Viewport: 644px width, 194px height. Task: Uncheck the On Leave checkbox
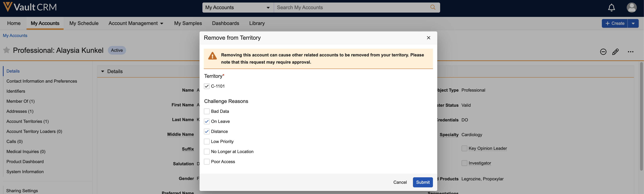click(207, 121)
